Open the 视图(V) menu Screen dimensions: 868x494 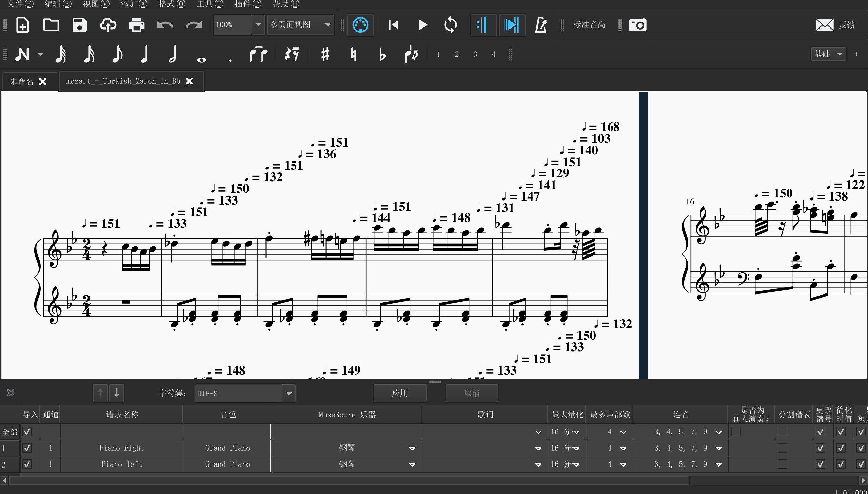(96, 4)
